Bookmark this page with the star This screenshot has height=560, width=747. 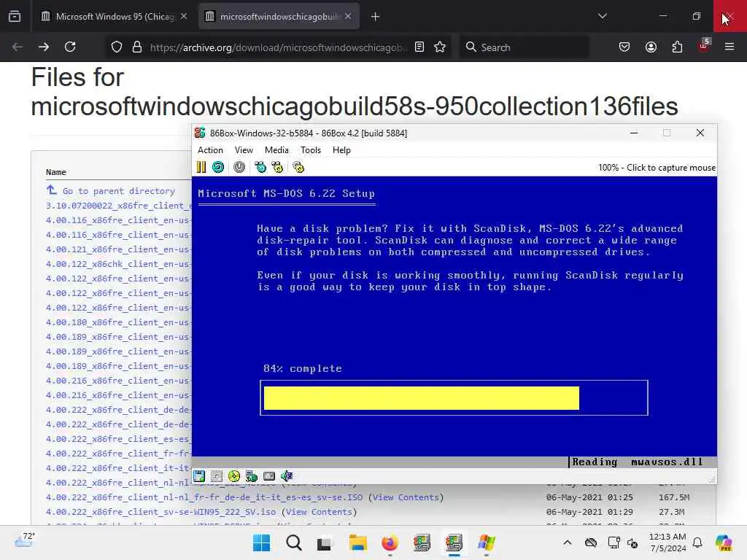click(x=440, y=47)
